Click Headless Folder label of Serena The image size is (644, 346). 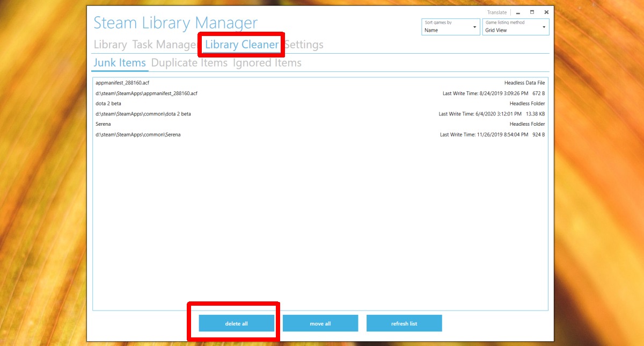528,124
